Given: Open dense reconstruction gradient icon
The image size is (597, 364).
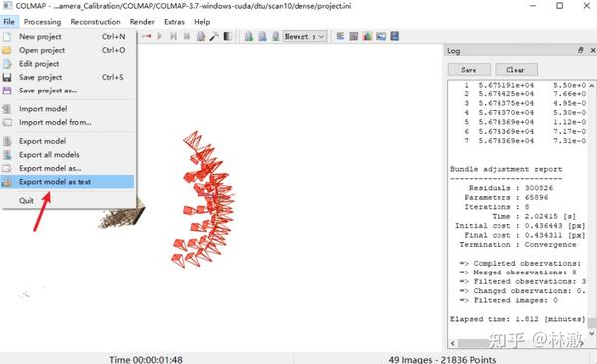Looking at the screenshot, I should (x=227, y=36).
